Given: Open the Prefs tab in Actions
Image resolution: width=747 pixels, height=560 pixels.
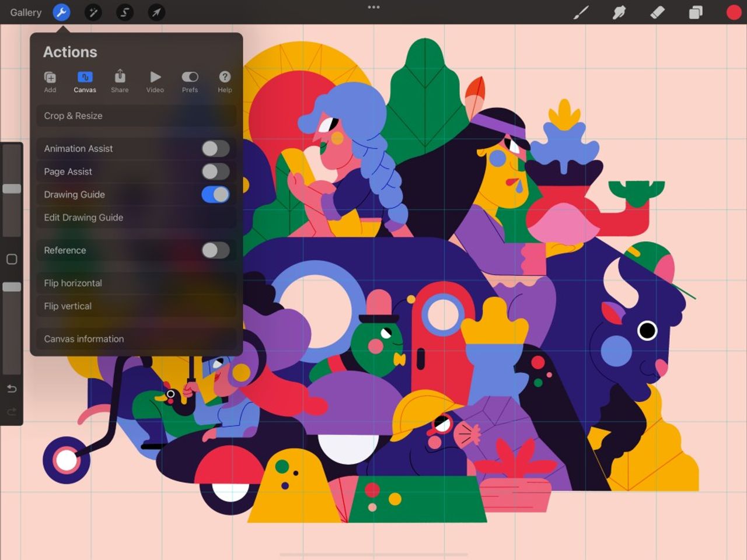Looking at the screenshot, I should (190, 80).
